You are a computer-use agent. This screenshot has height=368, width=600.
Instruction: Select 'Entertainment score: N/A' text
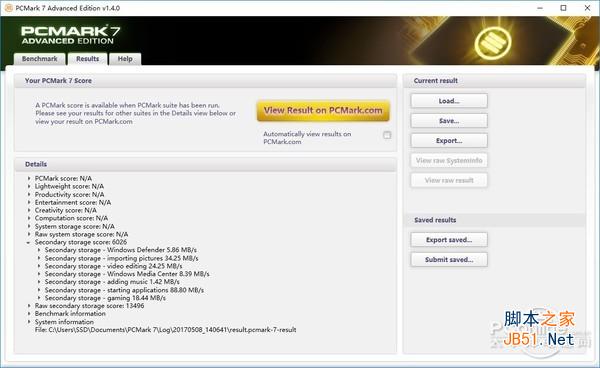tap(73, 202)
